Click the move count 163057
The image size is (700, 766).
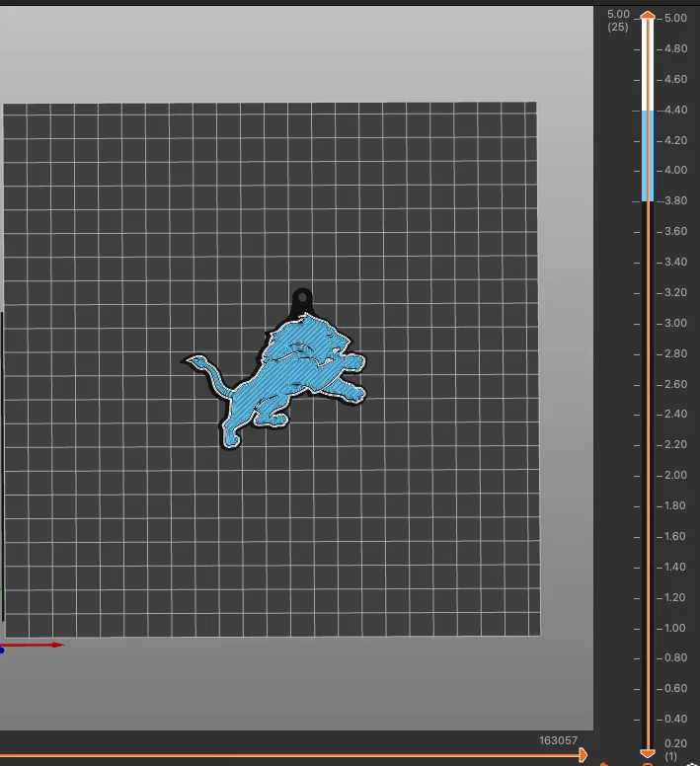pos(558,740)
